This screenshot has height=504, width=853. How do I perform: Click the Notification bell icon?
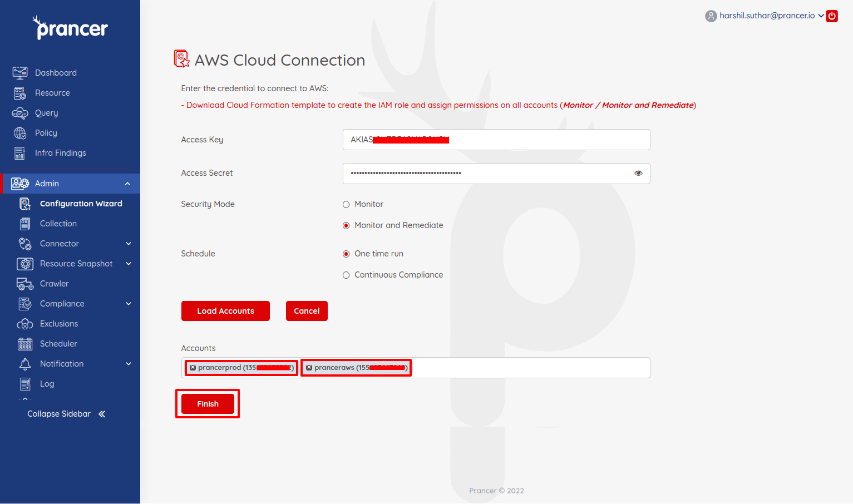[25, 364]
